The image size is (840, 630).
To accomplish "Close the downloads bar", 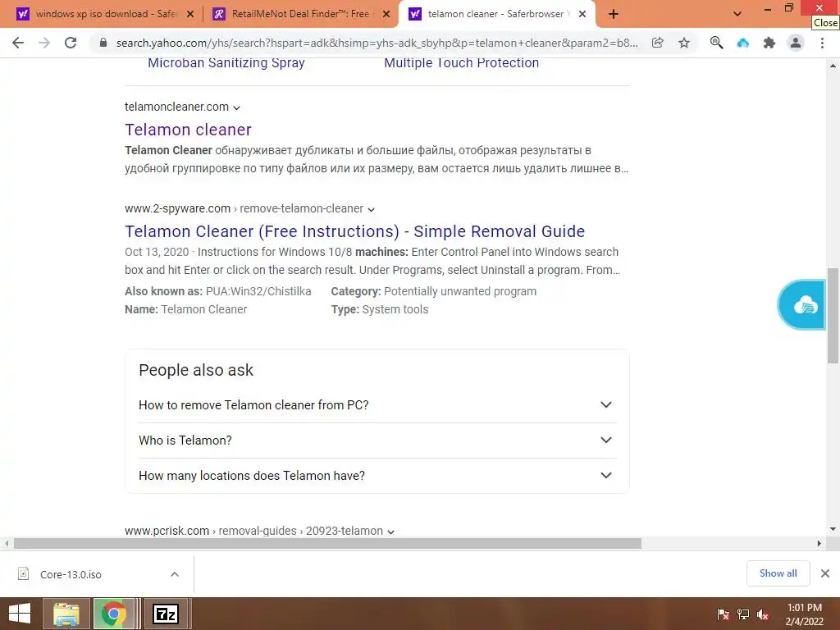I will (x=825, y=573).
